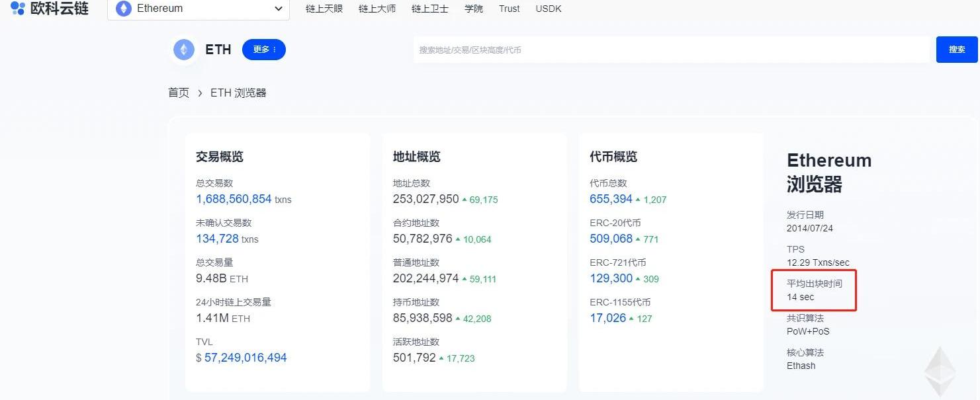Go to 链上卫士 section
The image size is (980, 400).
point(430,9)
